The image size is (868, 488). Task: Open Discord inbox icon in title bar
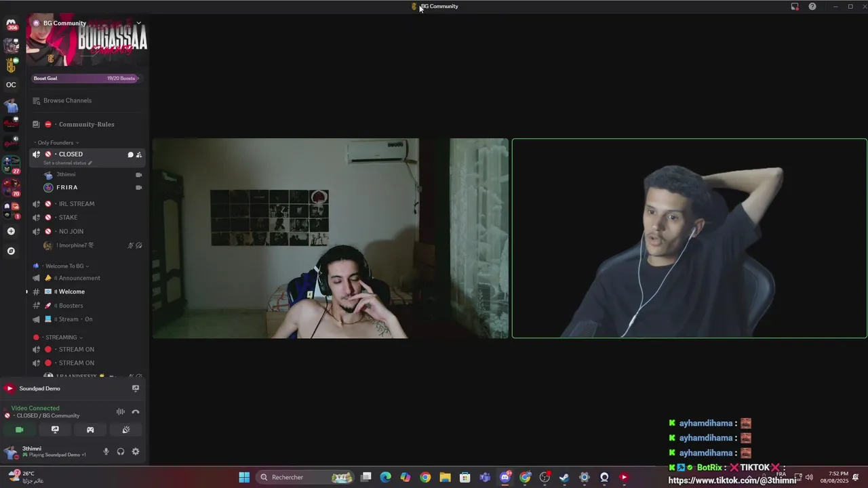pos(795,6)
